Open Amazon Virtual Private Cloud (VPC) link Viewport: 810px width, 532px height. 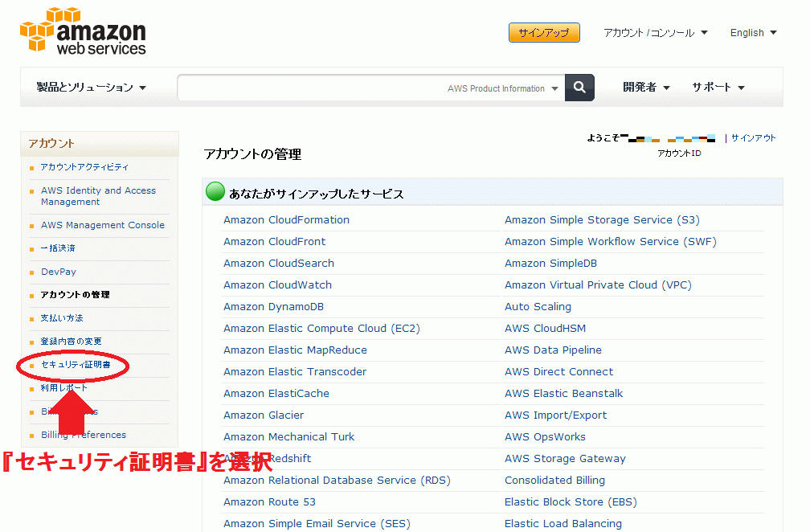[598, 285]
